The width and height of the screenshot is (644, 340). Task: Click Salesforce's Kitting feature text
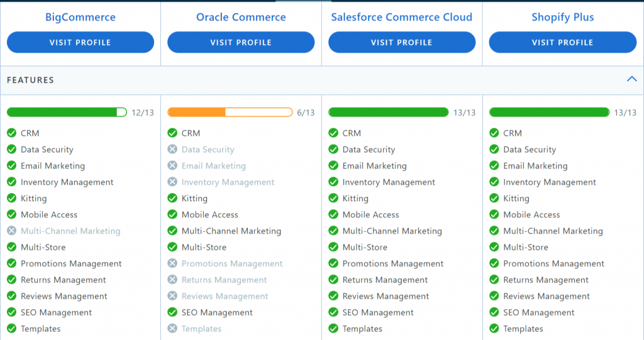tap(356, 199)
